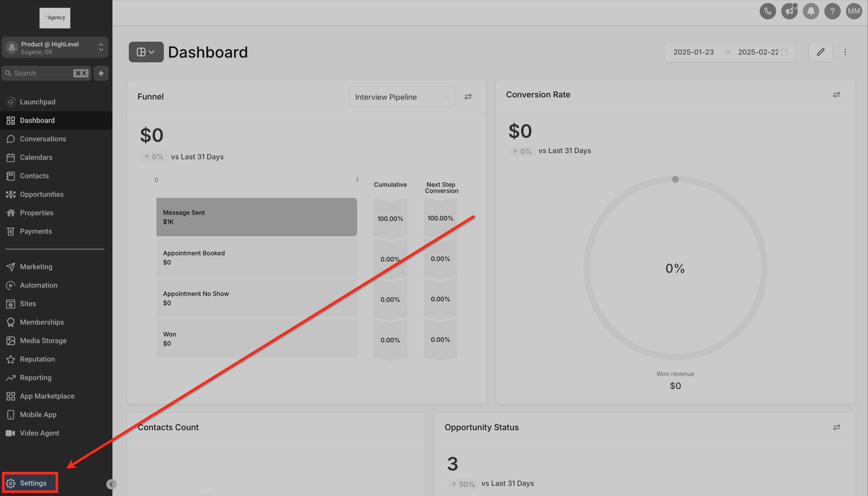Expand the Product @ HighLevel account switcher
The height and width of the screenshot is (496, 868).
[55, 48]
